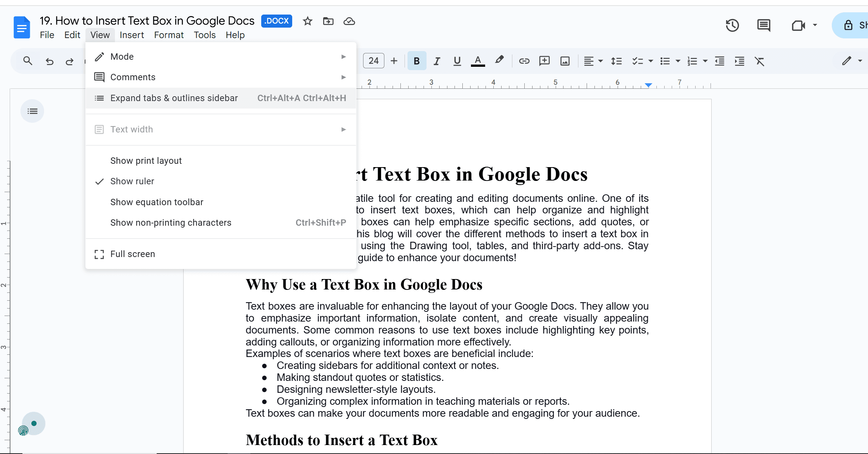The image size is (868, 454).
Task: Open the document outline sidebar button
Action: point(32,111)
